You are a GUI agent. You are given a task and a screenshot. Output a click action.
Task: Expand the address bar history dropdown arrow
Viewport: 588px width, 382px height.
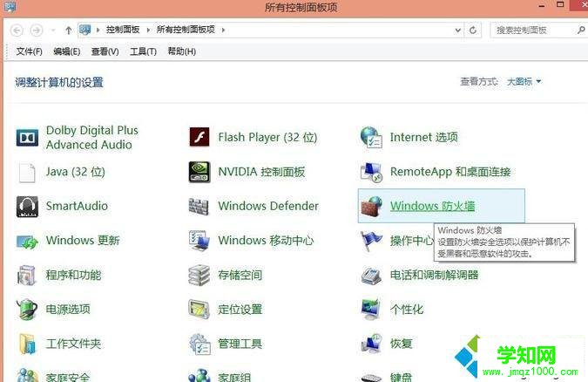coord(457,30)
